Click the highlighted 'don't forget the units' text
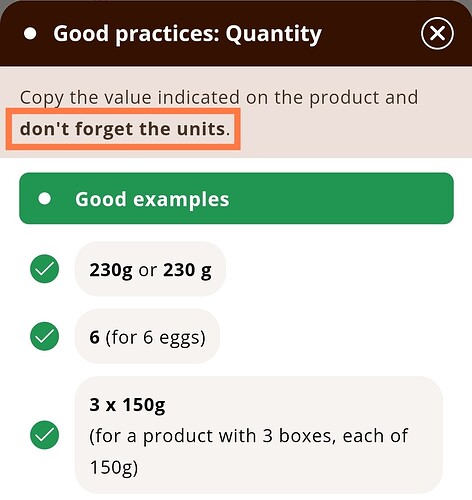This screenshot has width=472, height=500. (x=123, y=129)
